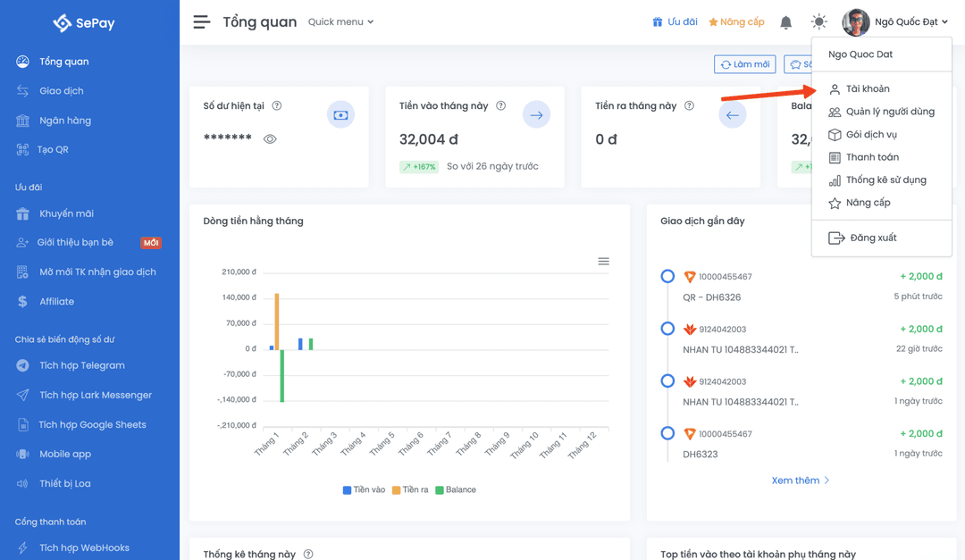Viewport: 965px width, 560px height.
Task: Click the hamburger menu icon beside Tổng quan
Action: coord(202,22)
